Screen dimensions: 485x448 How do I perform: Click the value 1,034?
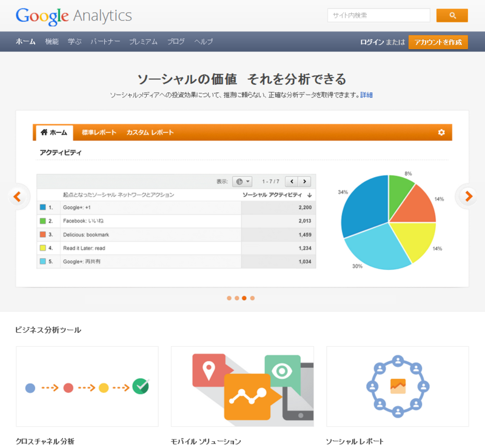pos(305,262)
